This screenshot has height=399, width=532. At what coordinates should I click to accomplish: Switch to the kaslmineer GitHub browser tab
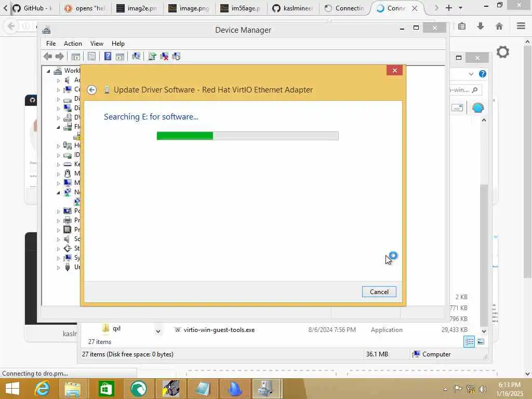[292, 8]
